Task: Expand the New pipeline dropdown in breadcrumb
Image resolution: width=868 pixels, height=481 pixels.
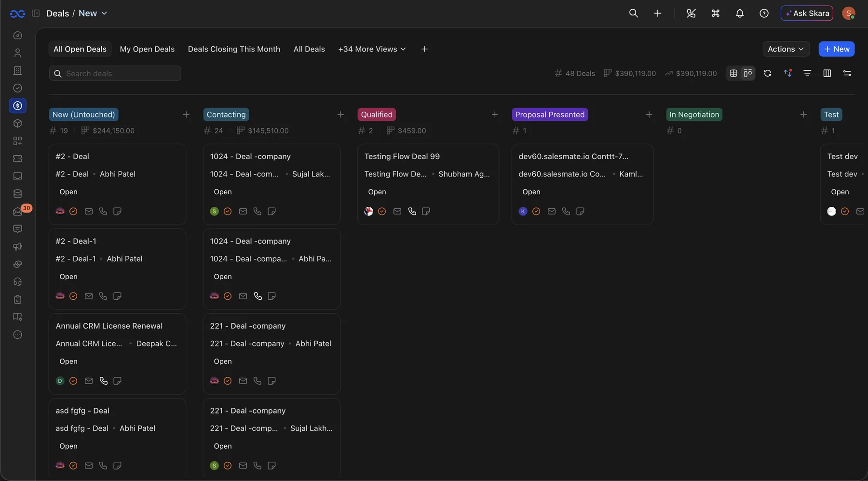Action: pyautogui.click(x=93, y=13)
